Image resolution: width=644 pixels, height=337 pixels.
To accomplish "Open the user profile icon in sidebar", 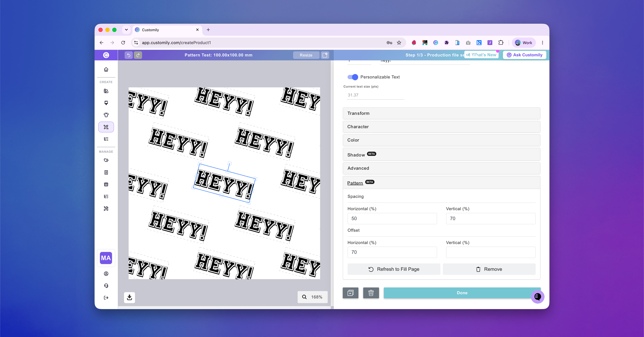I will point(106,274).
